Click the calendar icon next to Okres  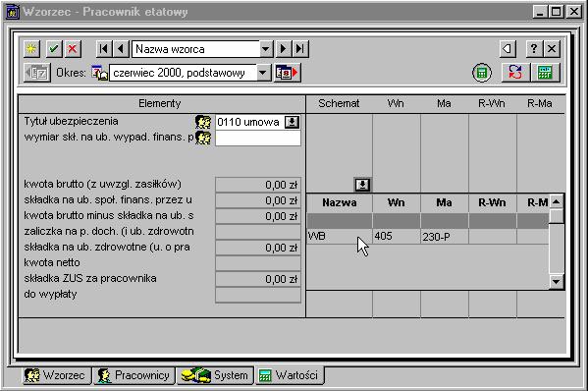click(99, 73)
